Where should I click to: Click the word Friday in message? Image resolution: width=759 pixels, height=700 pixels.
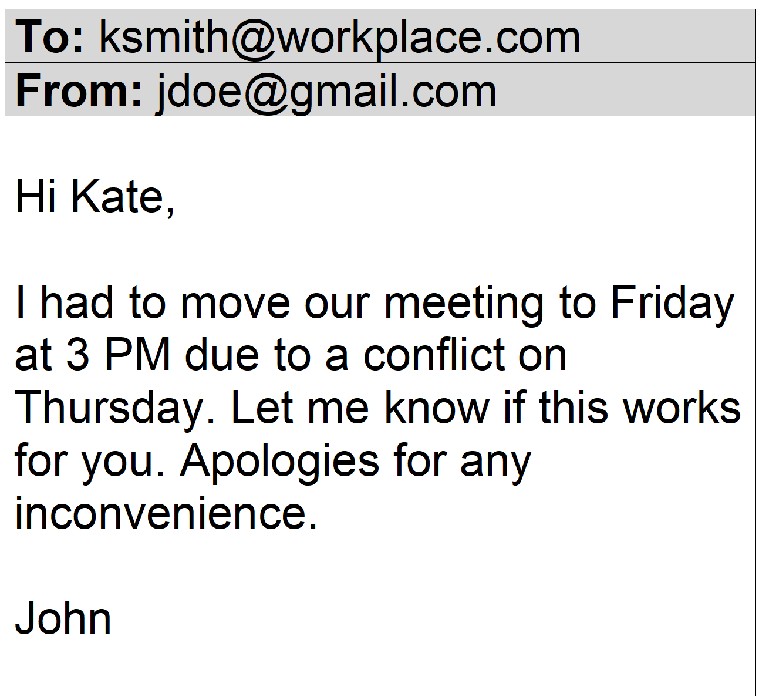[x=673, y=304]
